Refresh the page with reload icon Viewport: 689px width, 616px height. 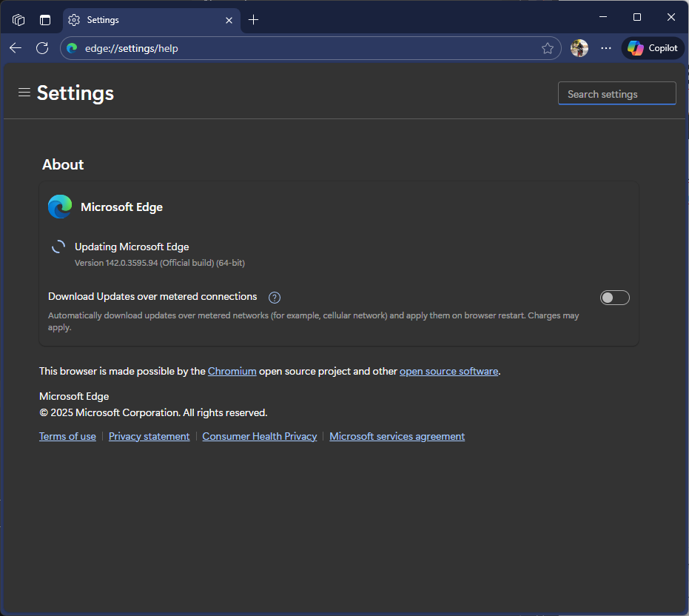click(42, 48)
